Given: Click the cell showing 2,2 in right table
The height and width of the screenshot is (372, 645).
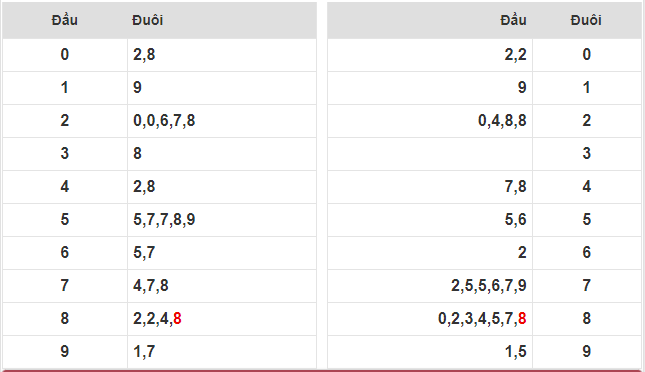Looking at the screenshot, I should point(430,55).
